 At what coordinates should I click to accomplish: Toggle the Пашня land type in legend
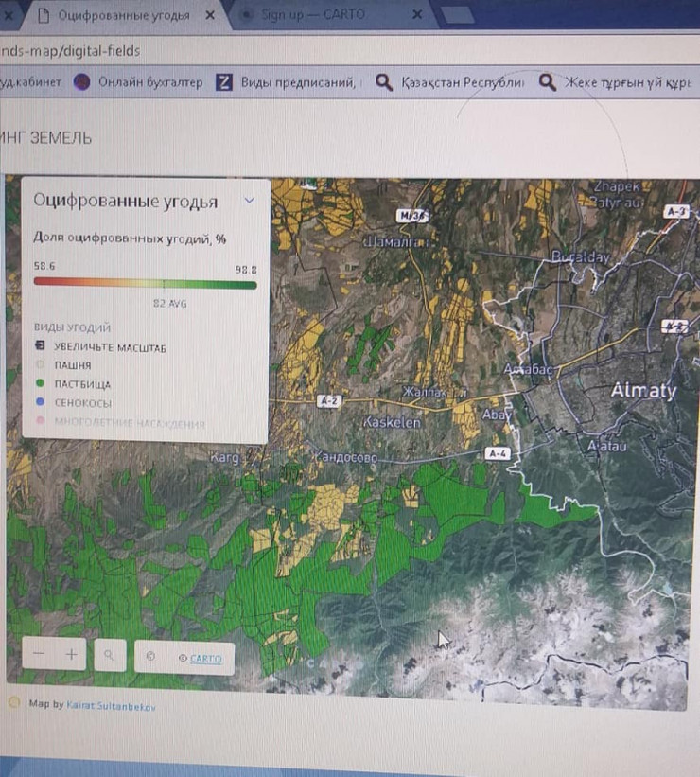pos(71,365)
